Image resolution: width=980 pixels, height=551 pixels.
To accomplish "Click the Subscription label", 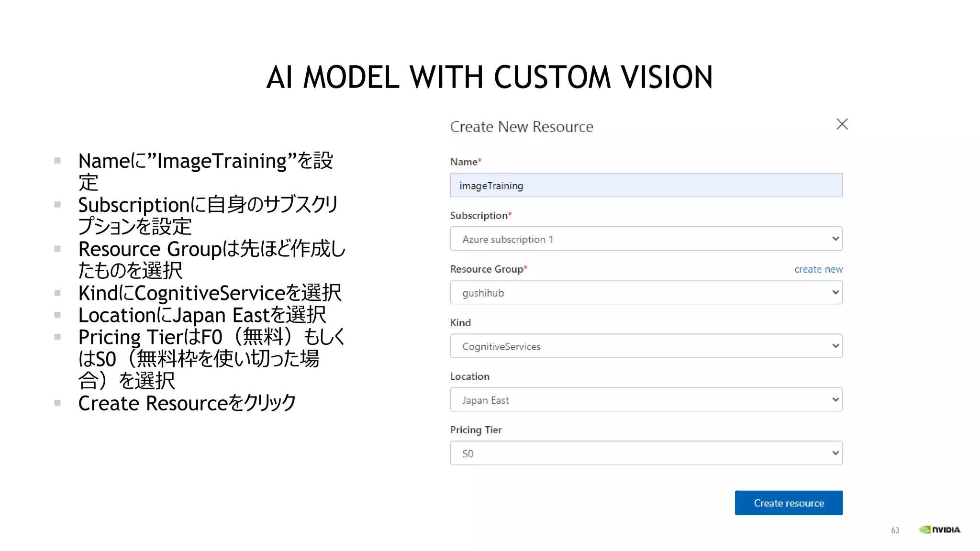I will (481, 216).
